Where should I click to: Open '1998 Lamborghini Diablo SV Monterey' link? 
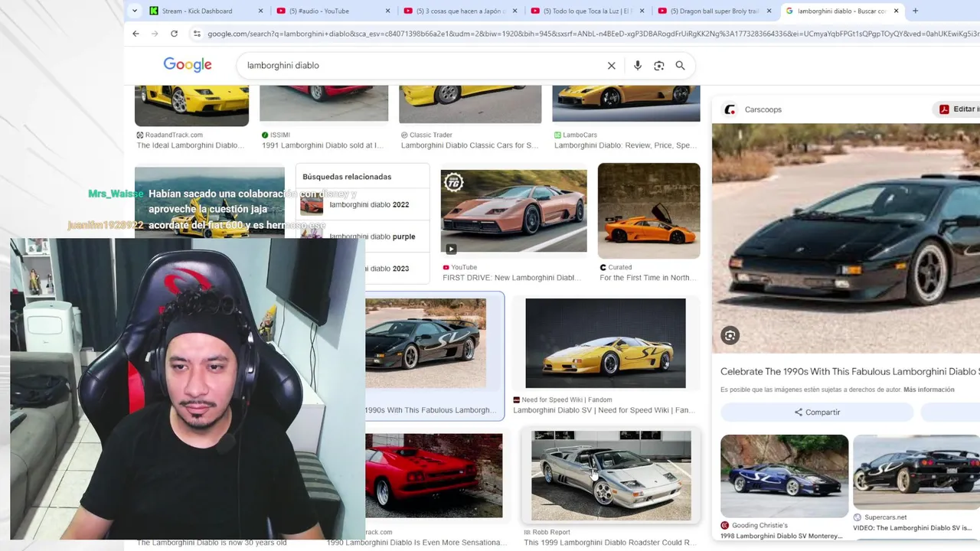point(782,536)
